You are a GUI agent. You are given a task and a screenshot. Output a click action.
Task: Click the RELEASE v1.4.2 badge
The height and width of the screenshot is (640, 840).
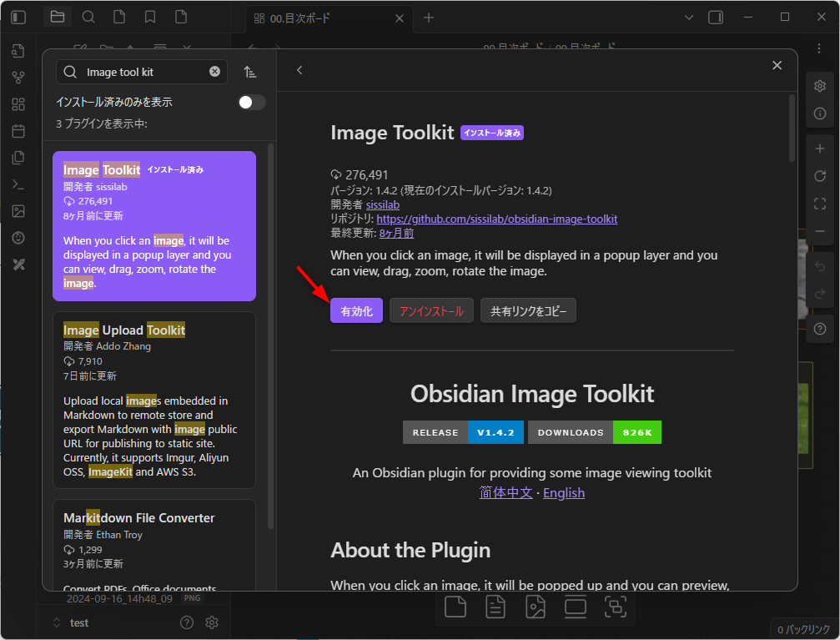[x=462, y=432]
